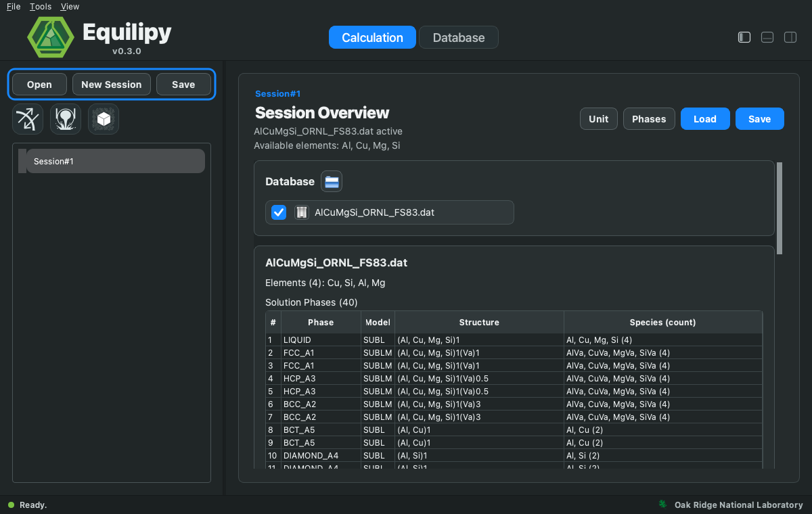Click Save in the left session panel
This screenshot has width=812, height=514.
pyautogui.click(x=183, y=85)
